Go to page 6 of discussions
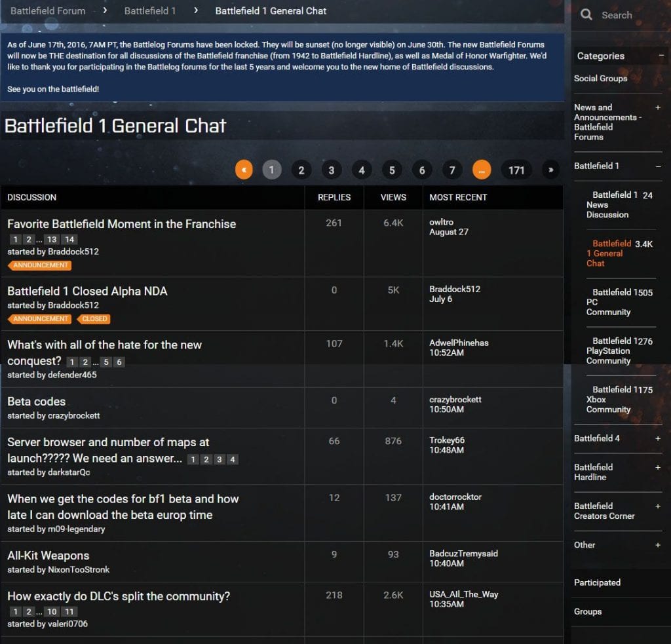Image resolution: width=671 pixels, height=644 pixels. click(422, 170)
